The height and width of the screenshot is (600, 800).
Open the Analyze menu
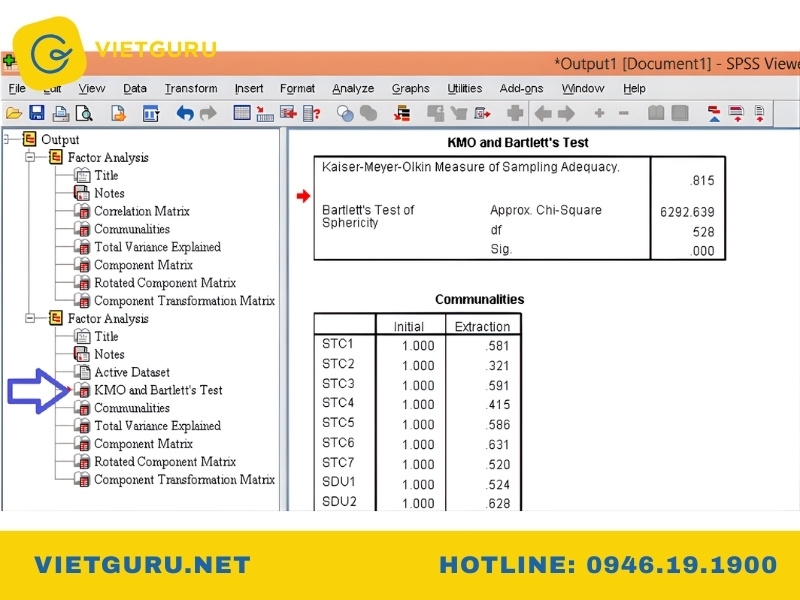click(x=353, y=88)
